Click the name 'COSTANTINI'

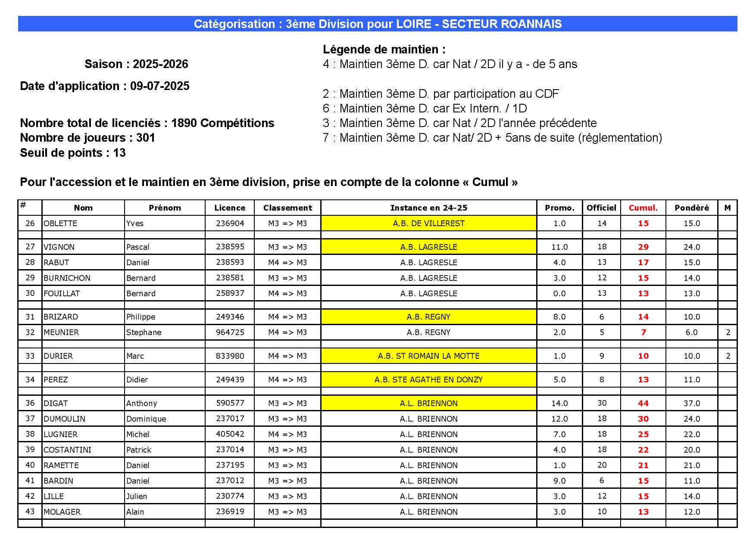pyautogui.click(x=68, y=450)
